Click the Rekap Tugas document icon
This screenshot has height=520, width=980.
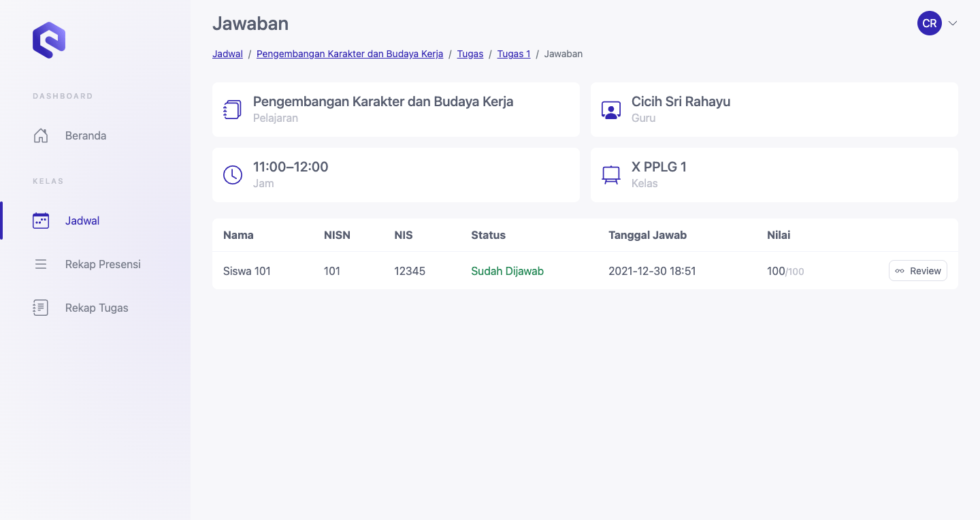click(x=41, y=308)
